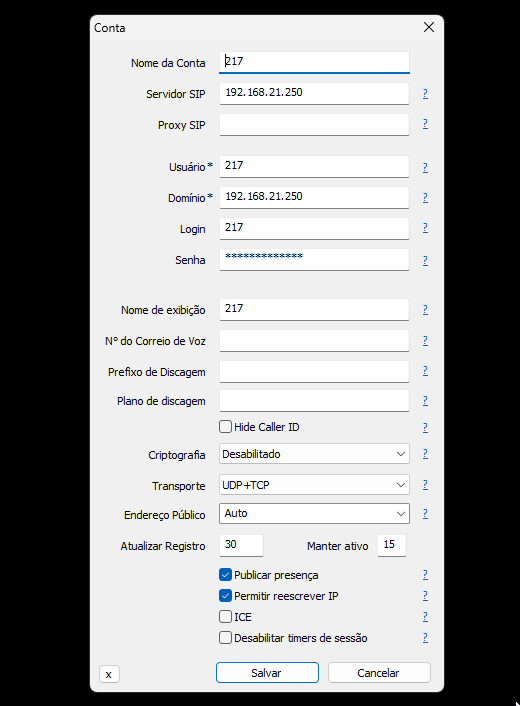Open help for Hide Caller ID
Screen dimensions: 520x706
point(425,427)
